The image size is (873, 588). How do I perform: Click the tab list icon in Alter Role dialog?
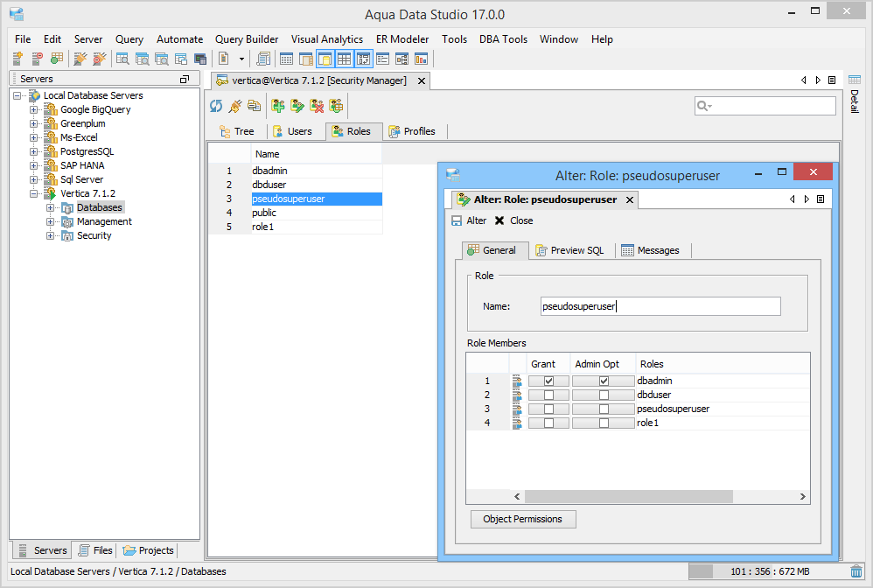821,199
